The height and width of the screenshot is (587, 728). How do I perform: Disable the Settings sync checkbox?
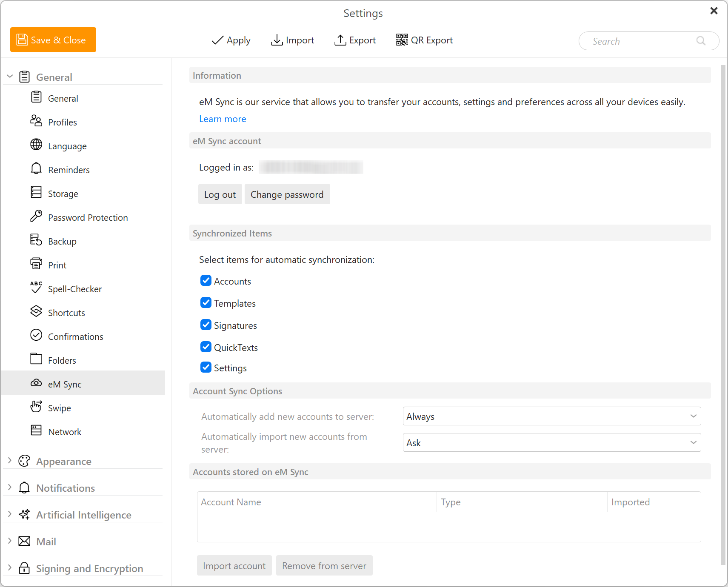[x=206, y=368]
